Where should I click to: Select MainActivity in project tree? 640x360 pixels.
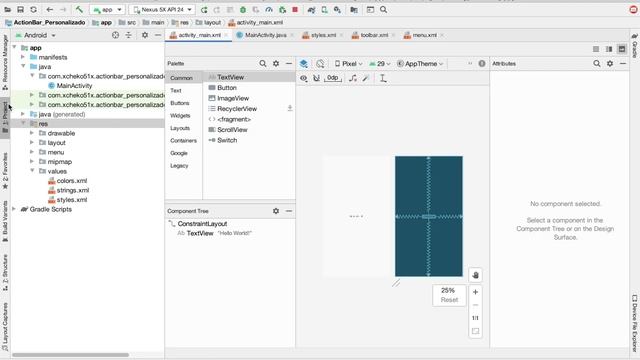pyautogui.click(x=74, y=86)
